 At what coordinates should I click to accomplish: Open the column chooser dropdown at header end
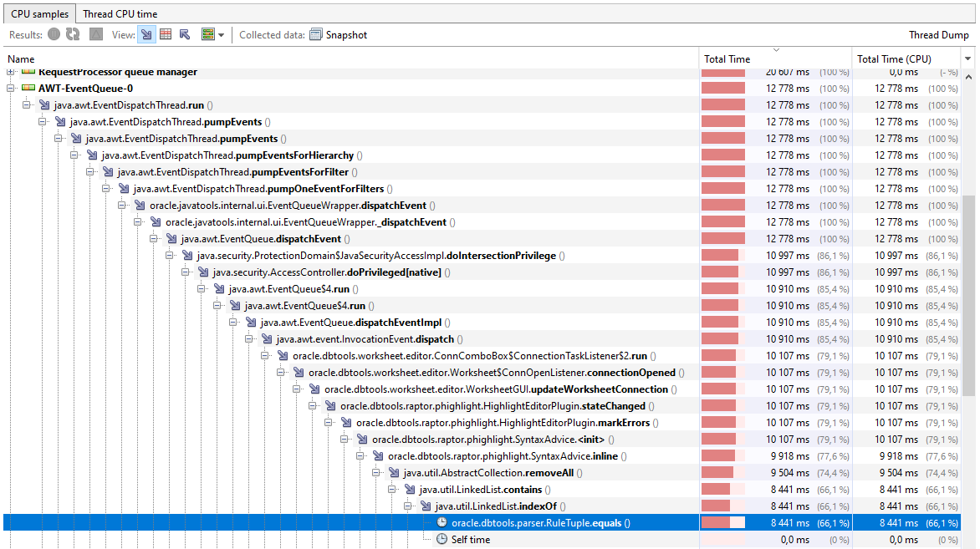[968, 58]
